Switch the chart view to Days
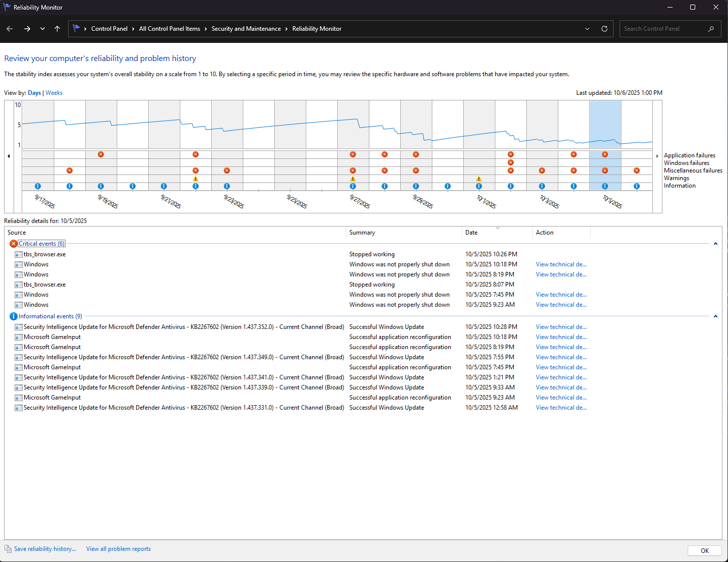 (34, 93)
